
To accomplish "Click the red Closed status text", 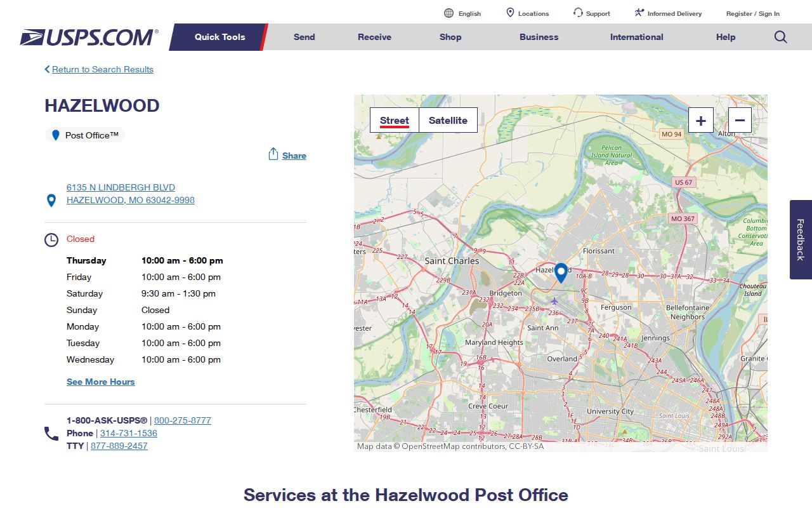I will (x=81, y=239).
